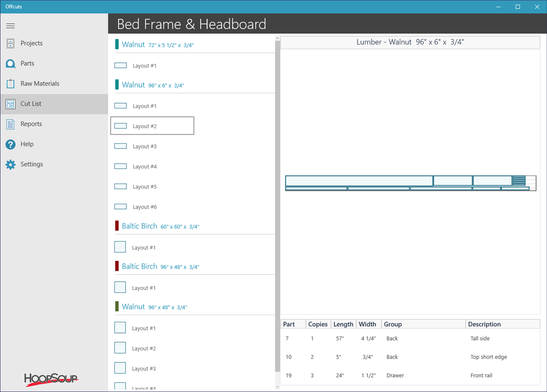This screenshot has height=392, width=547.
Task: Go to the Parts page
Action: point(54,63)
